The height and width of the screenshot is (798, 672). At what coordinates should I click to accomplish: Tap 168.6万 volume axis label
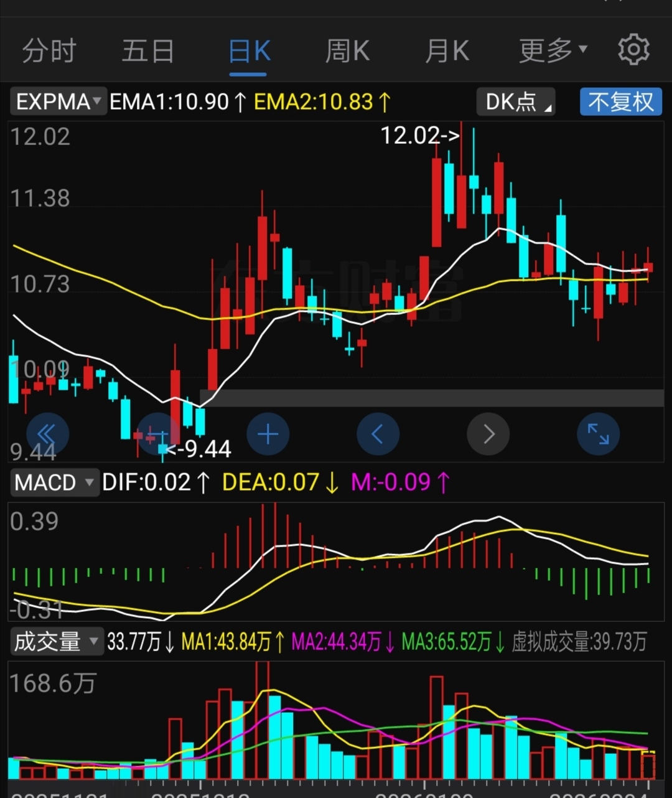[53, 683]
